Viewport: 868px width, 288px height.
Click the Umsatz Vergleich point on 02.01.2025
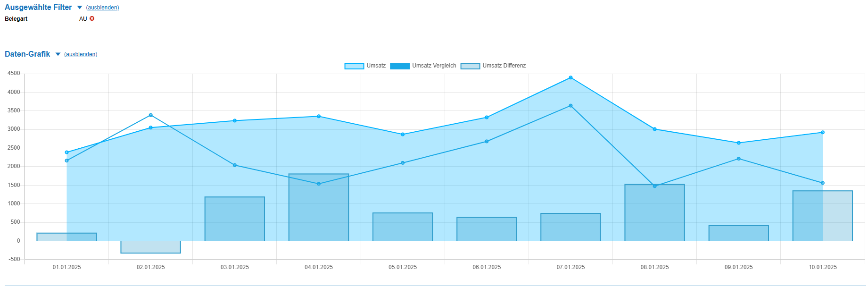151,115
